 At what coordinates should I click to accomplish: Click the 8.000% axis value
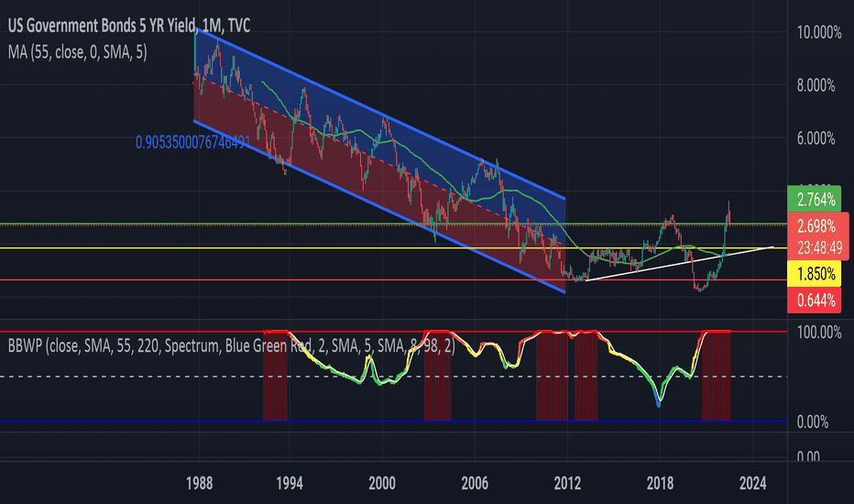pos(816,85)
